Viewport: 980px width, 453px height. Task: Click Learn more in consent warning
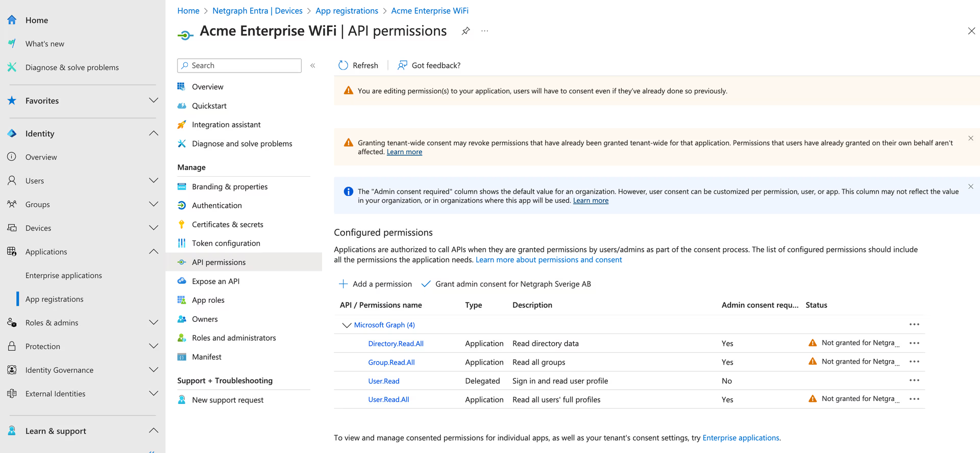pyautogui.click(x=404, y=152)
